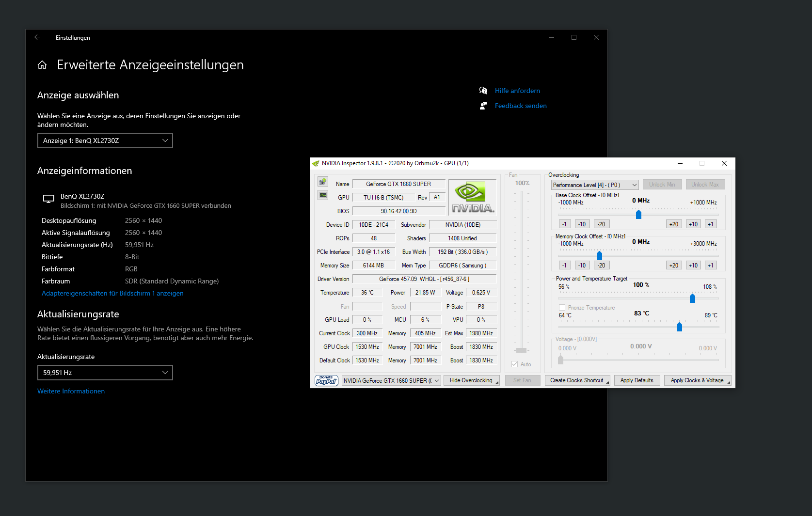Click the PayPal Donate button

click(x=326, y=380)
